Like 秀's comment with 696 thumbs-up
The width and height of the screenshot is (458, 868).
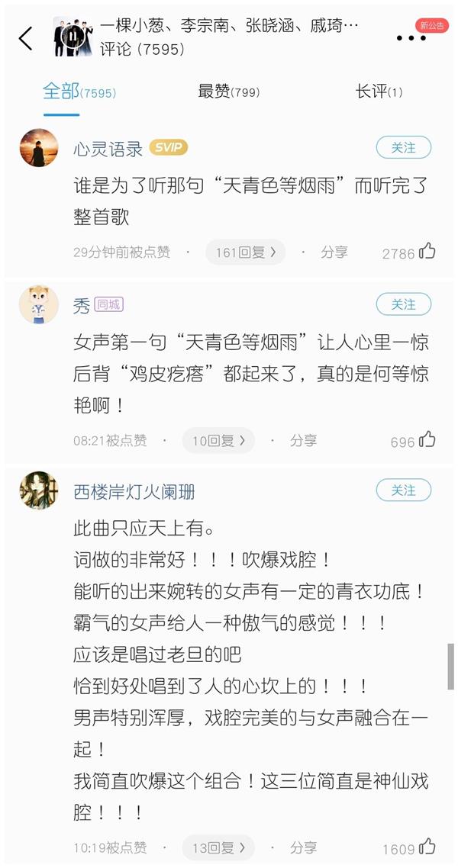pos(427,441)
